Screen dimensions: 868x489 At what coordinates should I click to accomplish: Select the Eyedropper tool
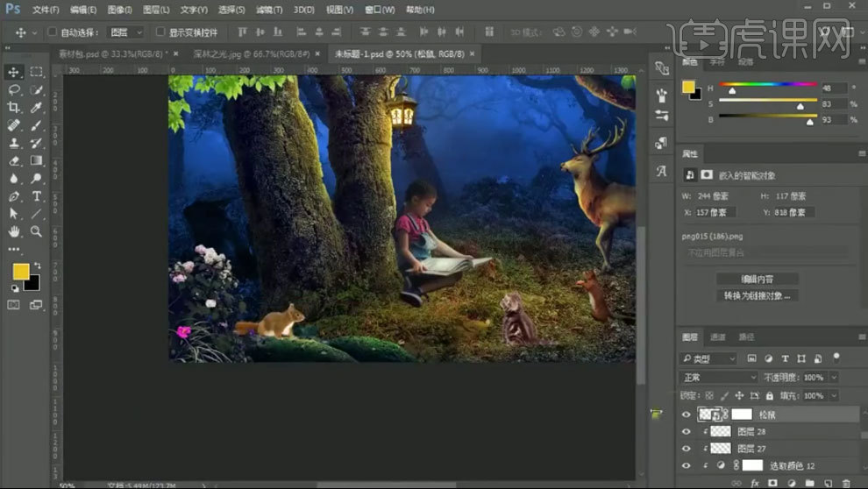pos(37,107)
